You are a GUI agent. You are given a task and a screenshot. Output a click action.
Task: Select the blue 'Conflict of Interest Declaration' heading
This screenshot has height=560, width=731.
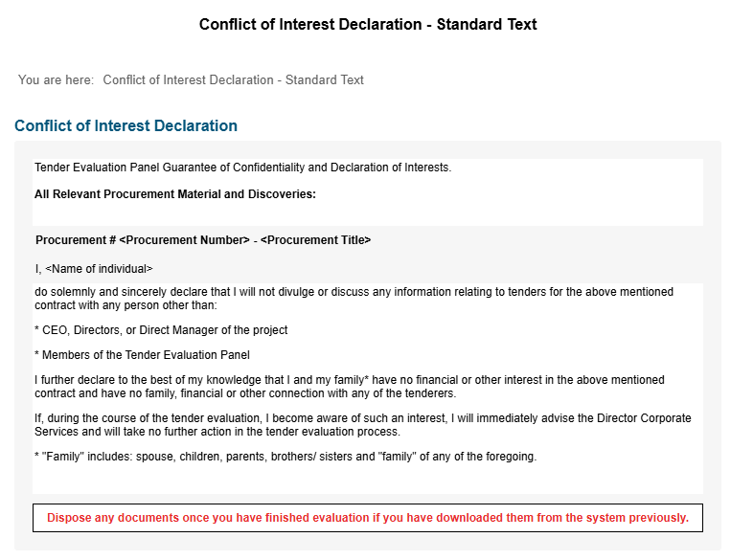(126, 125)
